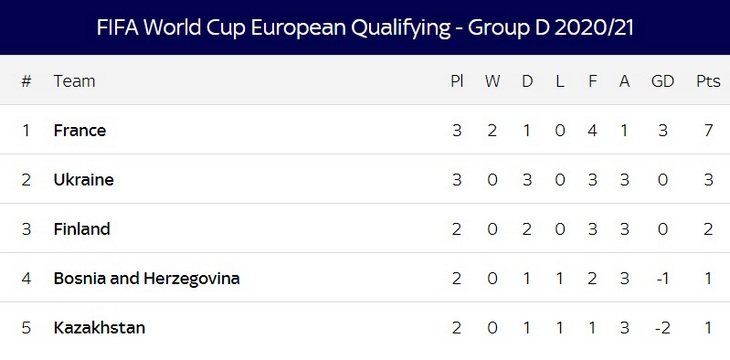
Task: Click the D column header
Action: point(527,81)
